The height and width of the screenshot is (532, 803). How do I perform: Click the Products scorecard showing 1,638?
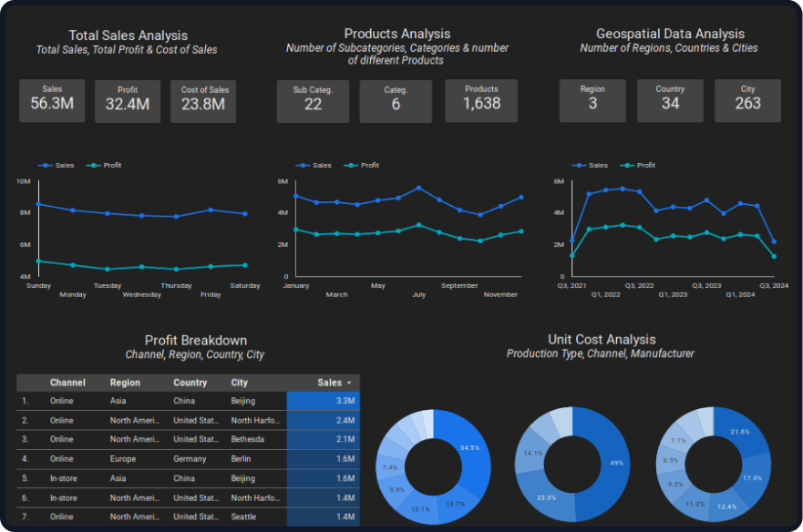(x=481, y=101)
